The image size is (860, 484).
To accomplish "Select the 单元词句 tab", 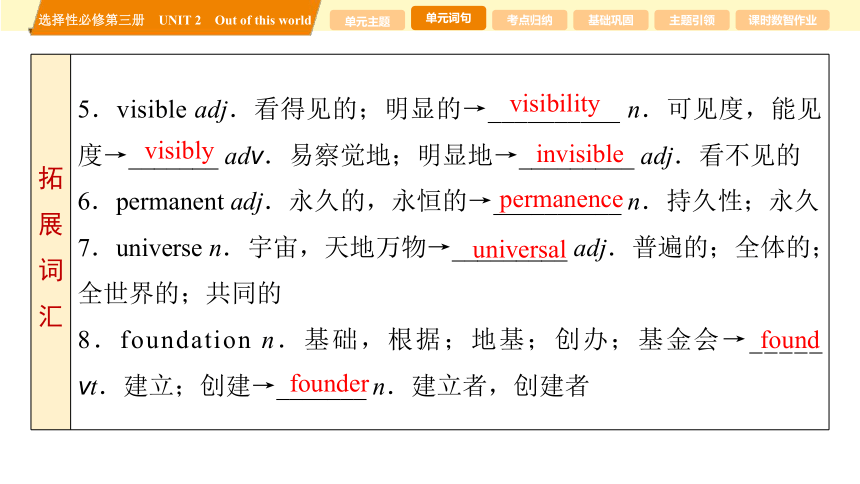I will coord(448,18).
